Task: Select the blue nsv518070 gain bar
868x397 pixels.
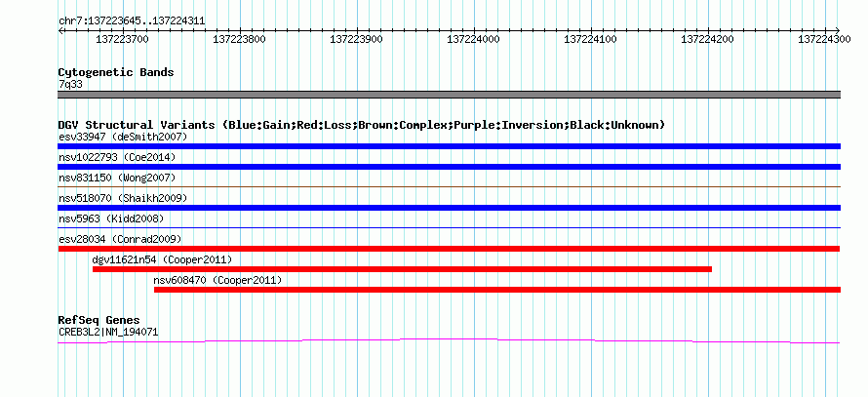Action: pos(449,208)
